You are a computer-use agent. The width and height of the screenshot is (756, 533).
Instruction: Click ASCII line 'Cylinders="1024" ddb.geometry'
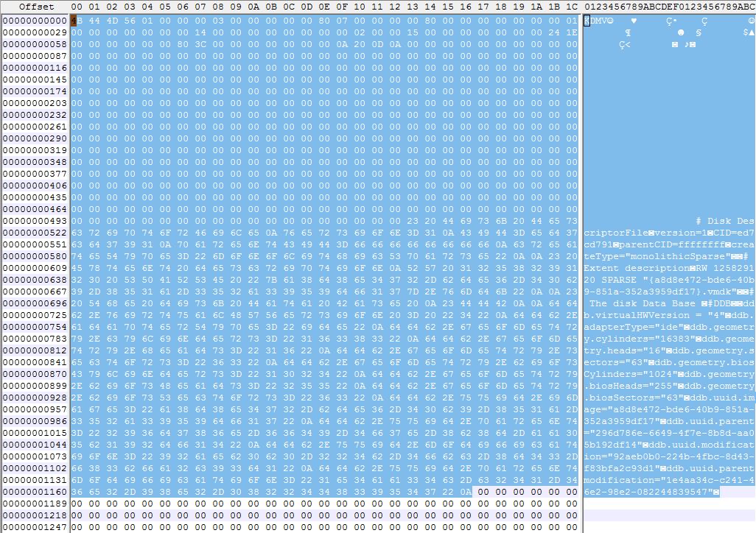[x=669, y=374]
